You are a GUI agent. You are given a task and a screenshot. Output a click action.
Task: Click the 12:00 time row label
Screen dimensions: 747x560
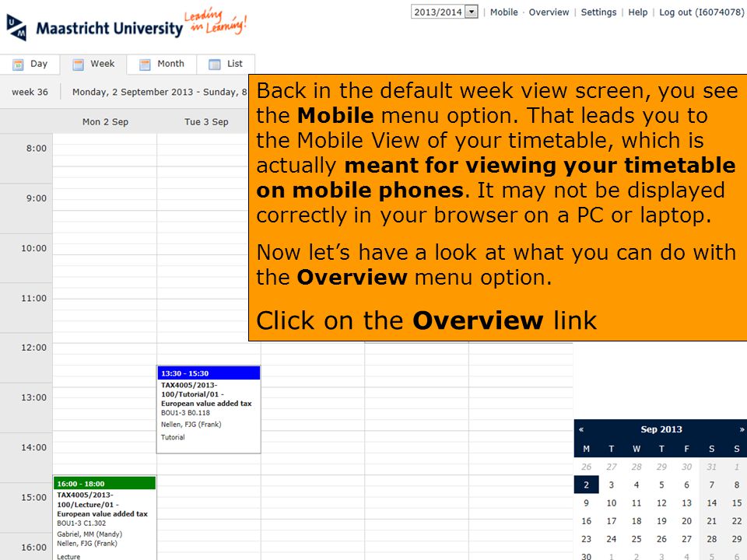click(x=33, y=348)
